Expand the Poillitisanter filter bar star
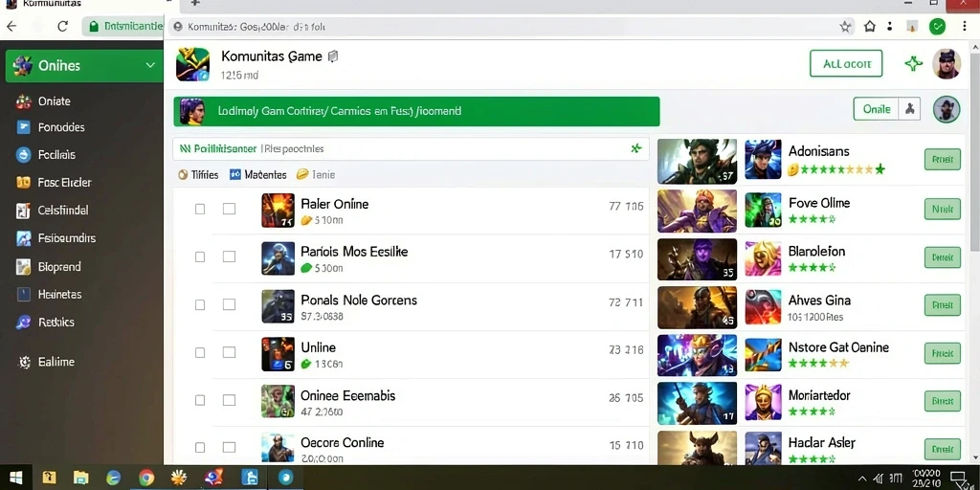 (x=636, y=148)
